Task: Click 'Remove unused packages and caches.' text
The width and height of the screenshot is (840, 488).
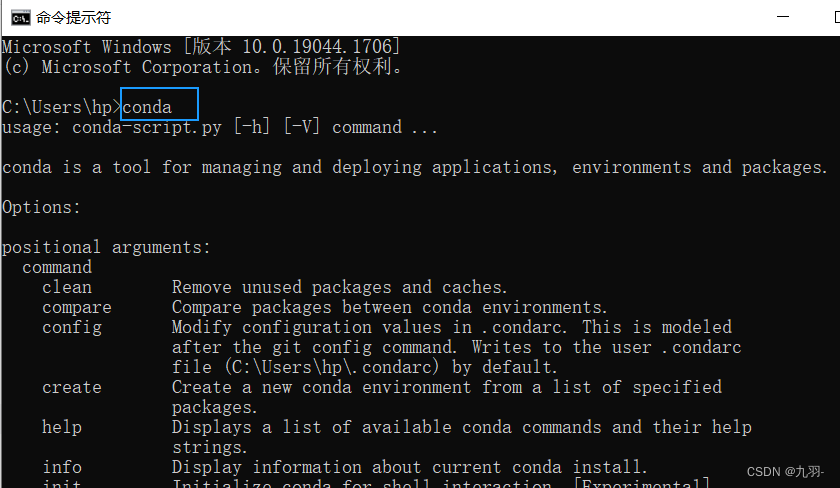Action: [x=339, y=287]
